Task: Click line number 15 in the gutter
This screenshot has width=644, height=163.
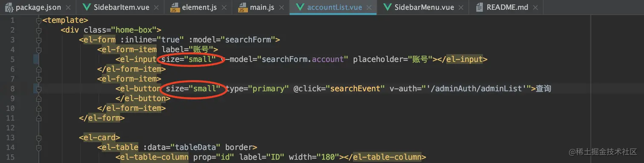Action: pyautogui.click(x=10, y=157)
